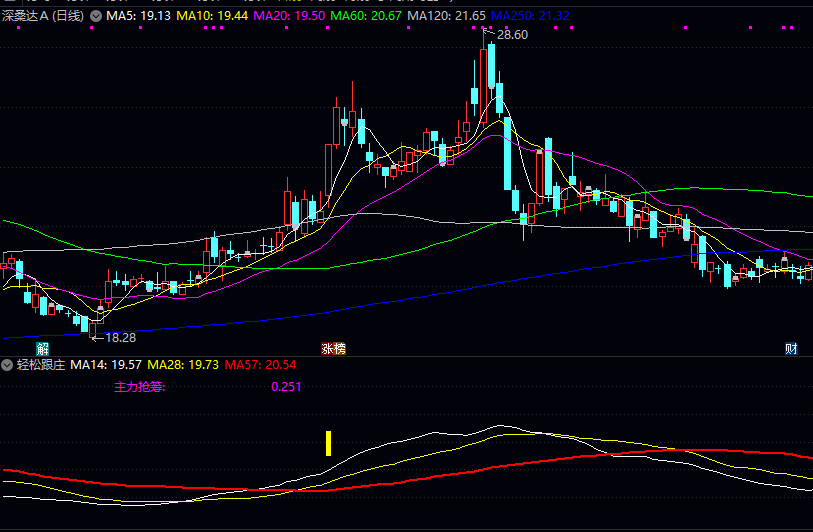This screenshot has width=813, height=532.
Task: Click the 轻松跟庄 indicator name
Action: tap(40, 365)
